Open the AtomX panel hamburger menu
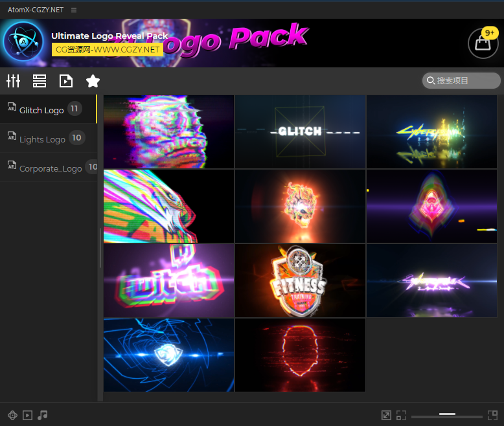Viewport: 504px width, 426px height. pos(74,10)
